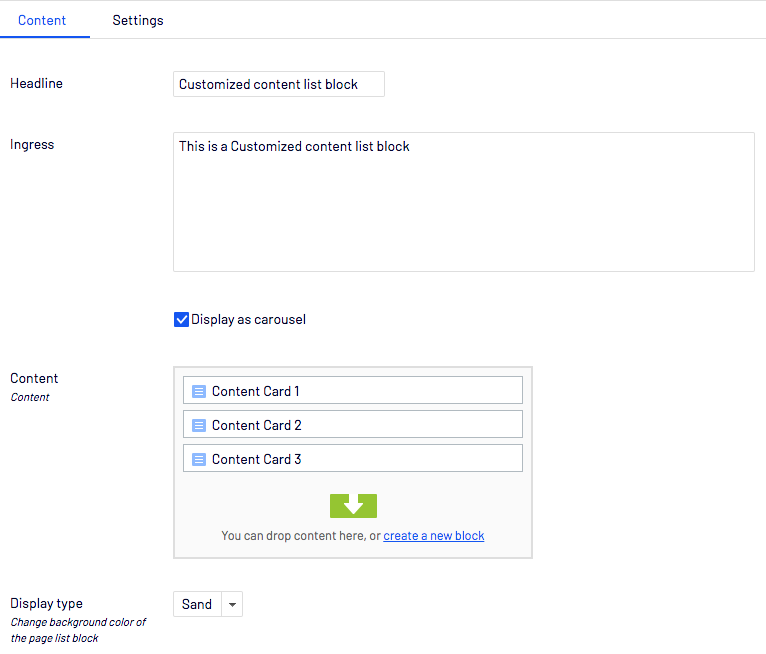This screenshot has height=654, width=766.
Task: Click the Headline field label
Action: pos(36,84)
